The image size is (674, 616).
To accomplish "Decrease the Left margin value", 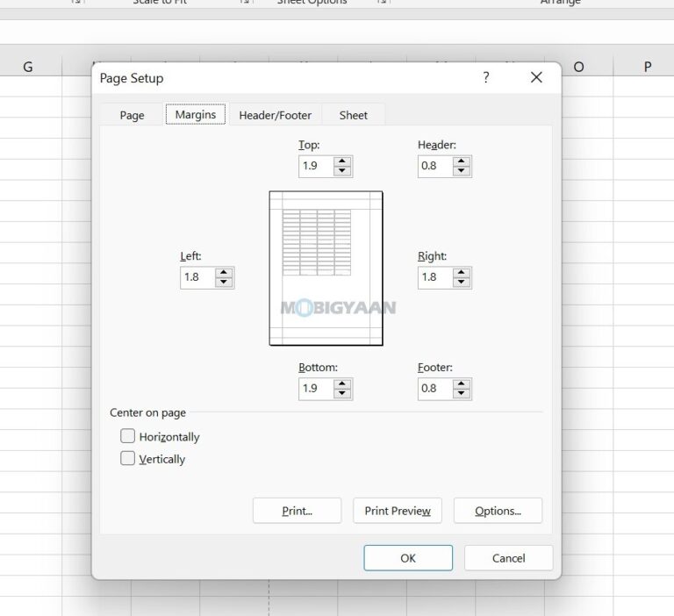I will pos(224,282).
